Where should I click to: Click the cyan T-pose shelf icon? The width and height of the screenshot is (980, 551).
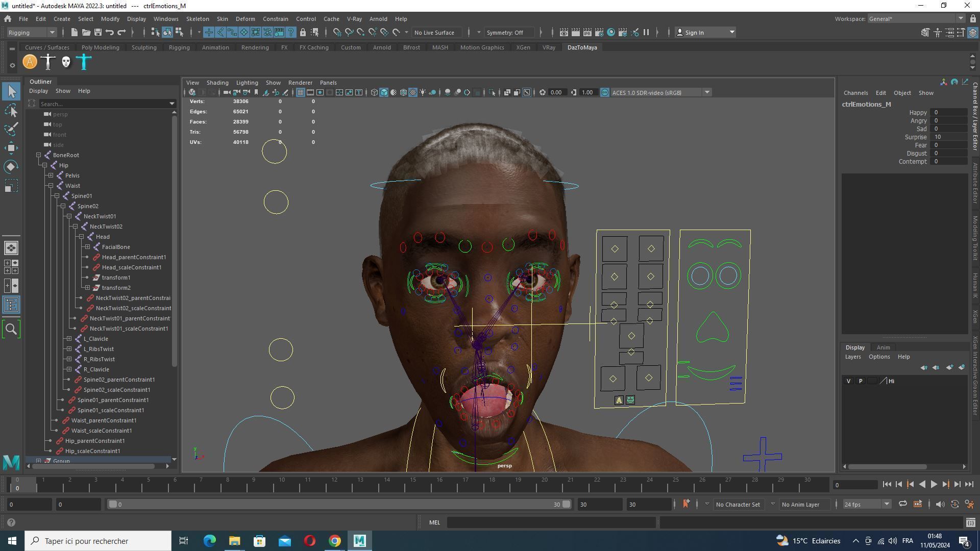tap(84, 62)
